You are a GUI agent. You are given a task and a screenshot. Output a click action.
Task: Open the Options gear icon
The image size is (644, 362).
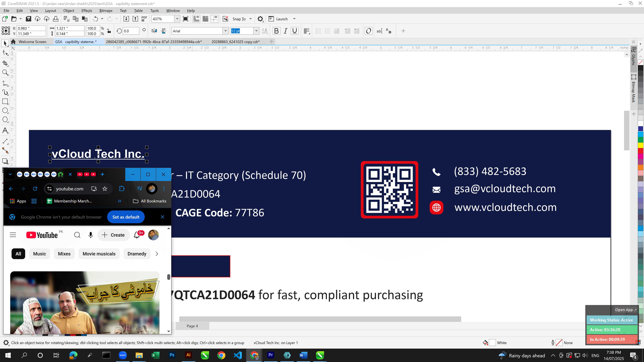click(x=260, y=19)
